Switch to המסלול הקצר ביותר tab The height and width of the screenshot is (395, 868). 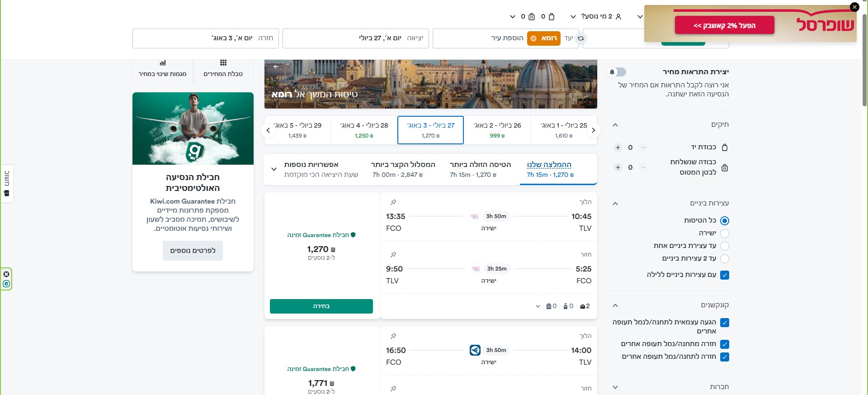tap(403, 170)
